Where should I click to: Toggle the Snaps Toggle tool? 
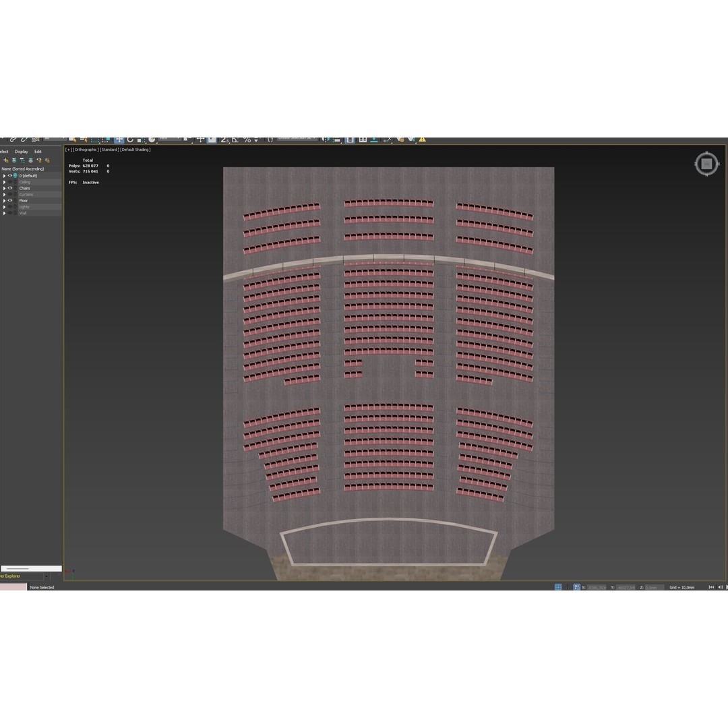pyautogui.click(x=224, y=140)
